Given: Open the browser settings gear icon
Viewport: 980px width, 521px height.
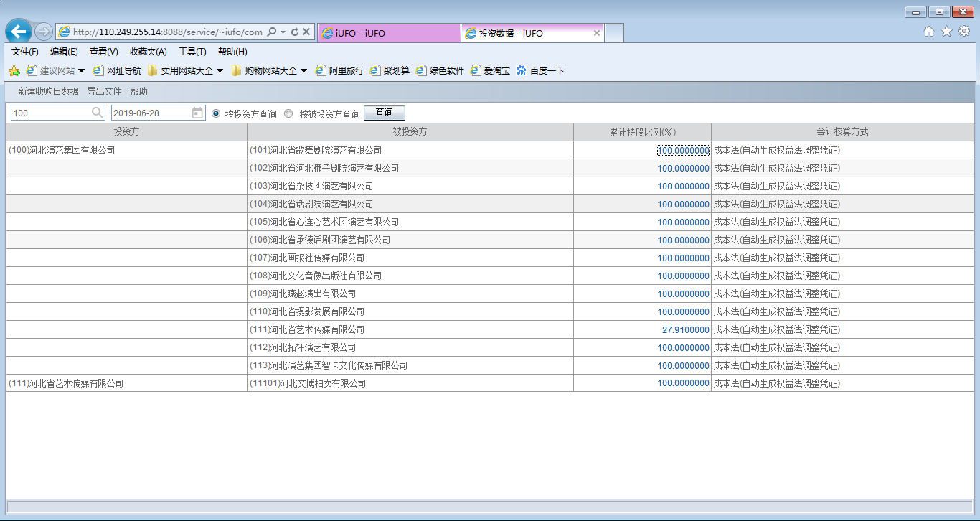Looking at the screenshot, I should click(964, 31).
